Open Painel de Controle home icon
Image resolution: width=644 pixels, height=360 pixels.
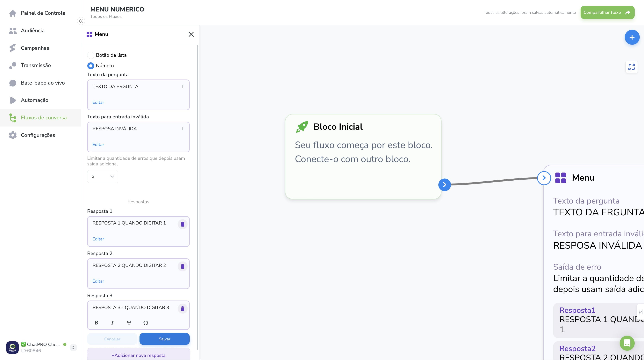point(13,13)
